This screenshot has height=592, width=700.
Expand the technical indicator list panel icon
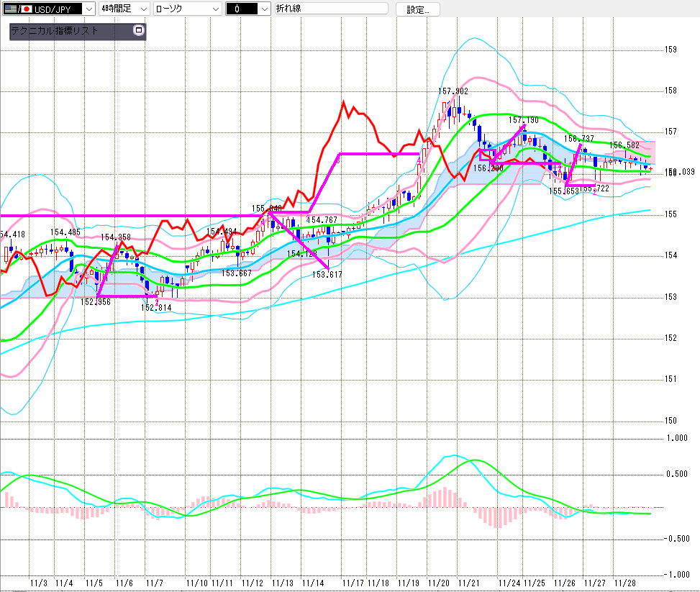pos(139,32)
